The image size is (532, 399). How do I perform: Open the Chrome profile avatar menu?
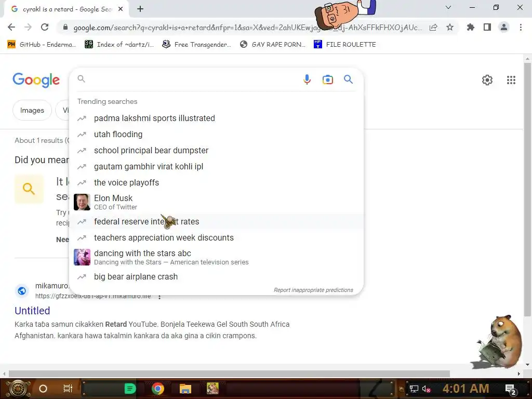504,27
